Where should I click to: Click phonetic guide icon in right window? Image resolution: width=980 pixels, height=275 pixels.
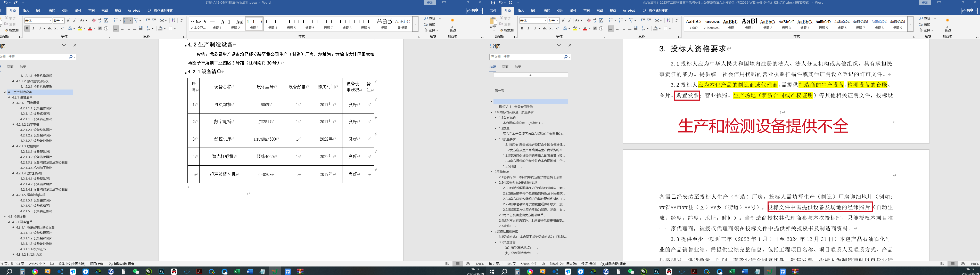coord(595,21)
